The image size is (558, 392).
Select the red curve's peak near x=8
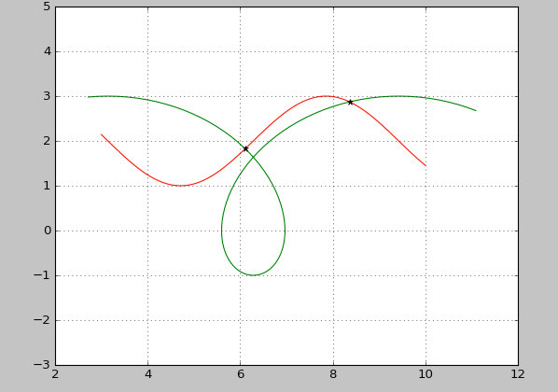tap(326, 96)
